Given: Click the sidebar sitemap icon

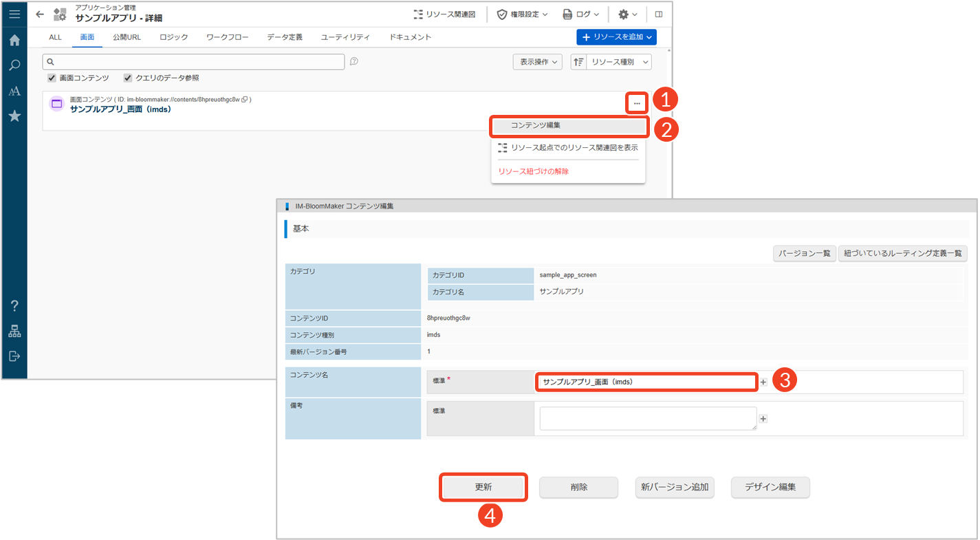Looking at the screenshot, I should pos(14,331).
